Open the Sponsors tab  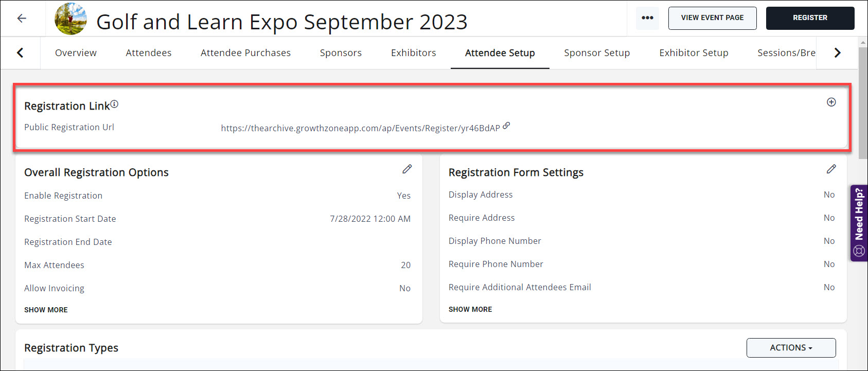pyautogui.click(x=341, y=53)
